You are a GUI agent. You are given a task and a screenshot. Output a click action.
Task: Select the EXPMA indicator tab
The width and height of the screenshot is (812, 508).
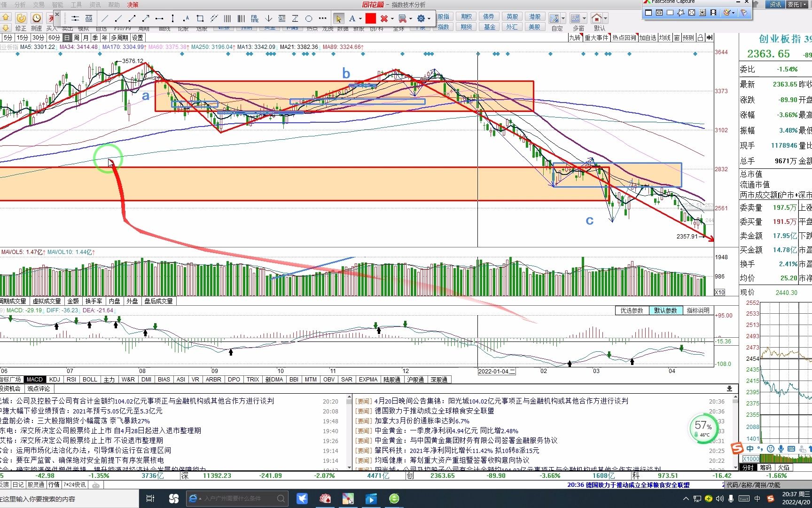pyautogui.click(x=368, y=380)
